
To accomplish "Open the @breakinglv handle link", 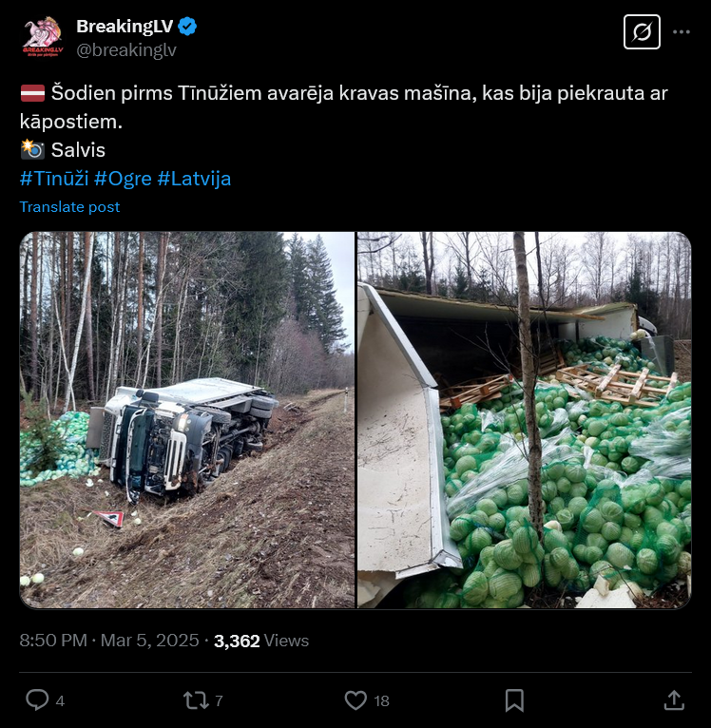I will coord(126,50).
